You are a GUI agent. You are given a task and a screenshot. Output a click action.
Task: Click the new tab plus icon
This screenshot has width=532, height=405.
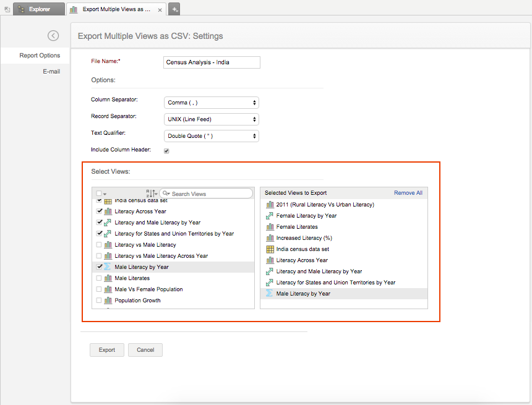click(x=174, y=9)
